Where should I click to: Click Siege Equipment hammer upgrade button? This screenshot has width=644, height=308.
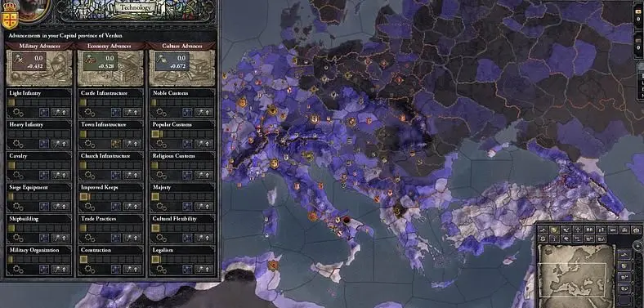click(x=60, y=207)
